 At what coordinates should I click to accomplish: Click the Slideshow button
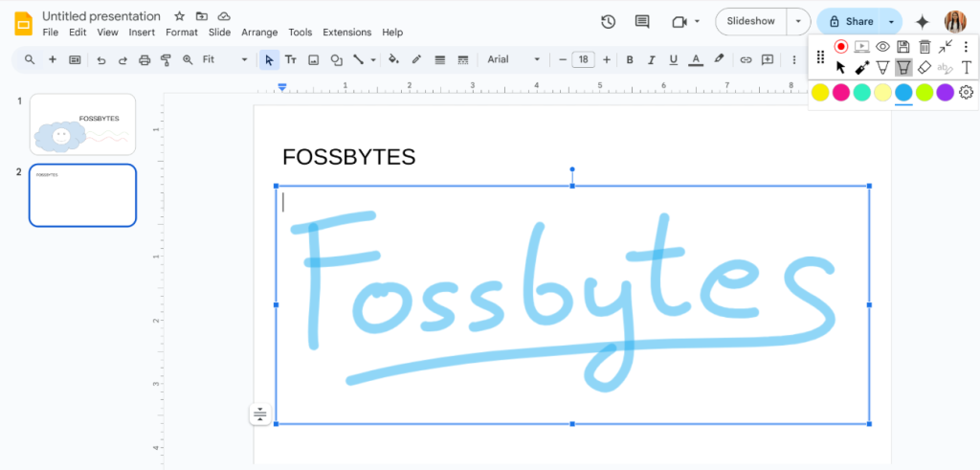751,22
